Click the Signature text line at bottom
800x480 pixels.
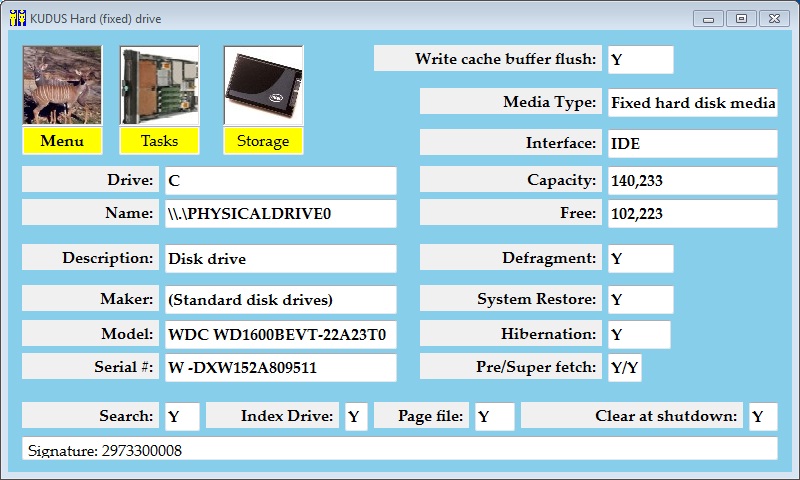[x=399, y=449]
